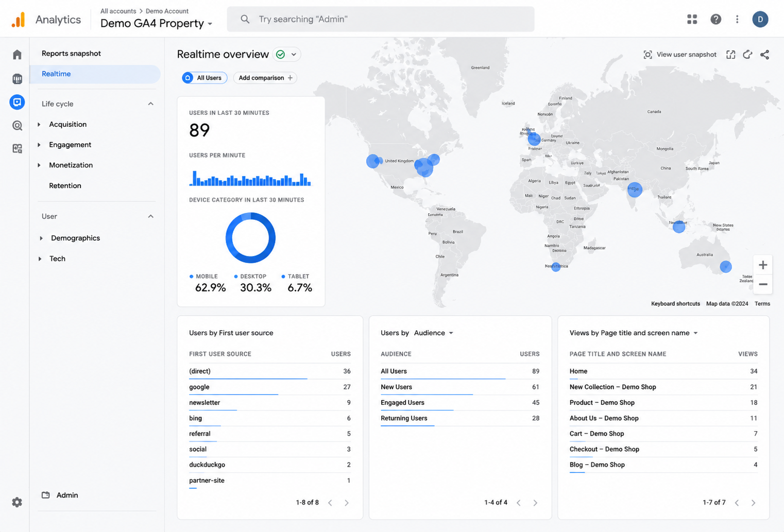Select Realtime in the sidebar
The width and height of the screenshot is (784, 532).
pyautogui.click(x=95, y=74)
